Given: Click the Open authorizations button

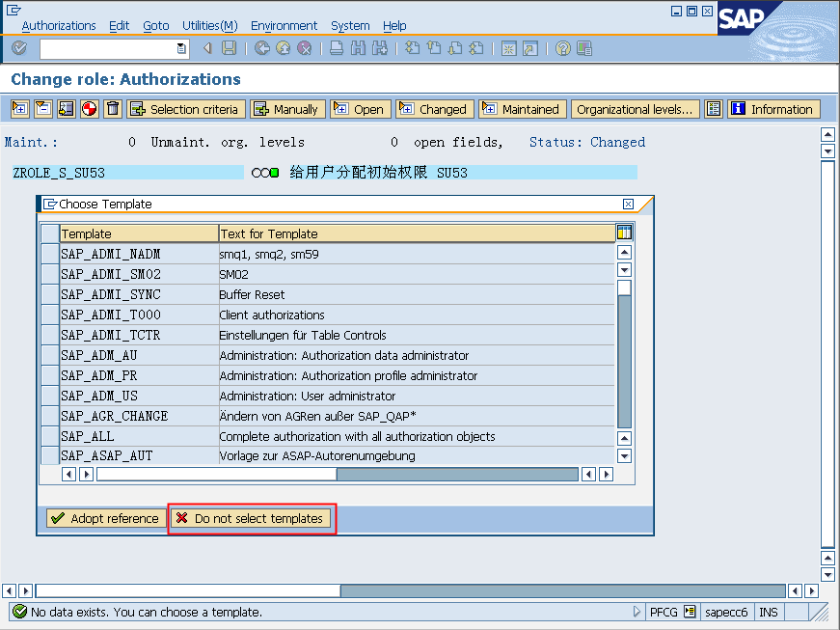Looking at the screenshot, I should (361, 109).
